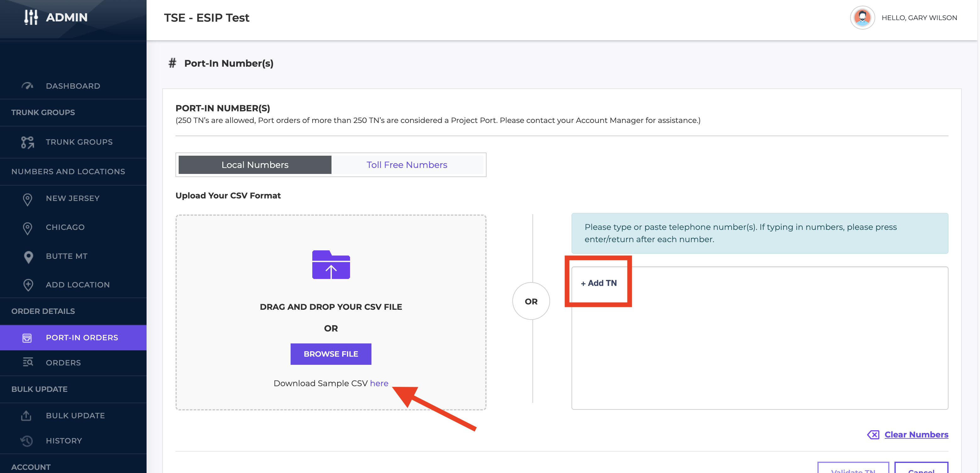Select the Local Numbers tab
Viewport: 980px width, 473px height.
[x=255, y=165]
